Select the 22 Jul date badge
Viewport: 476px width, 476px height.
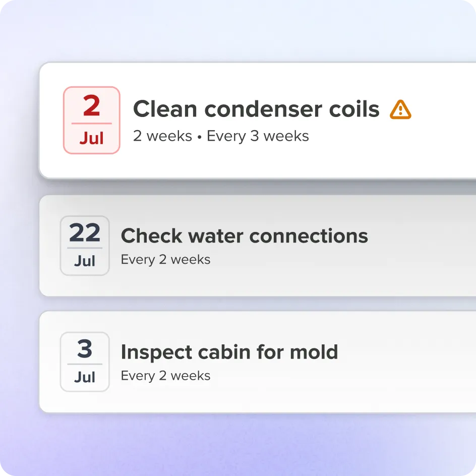[x=85, y=246]
